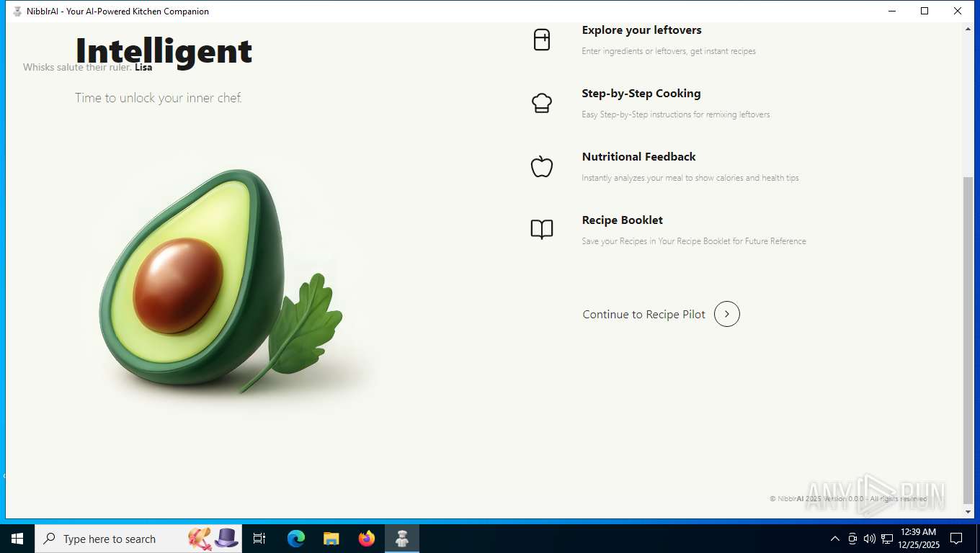This screenshot has width=980, height=553.
Task: Click the NibblrAI copyright footer text
Action: (x=848, y=498)
